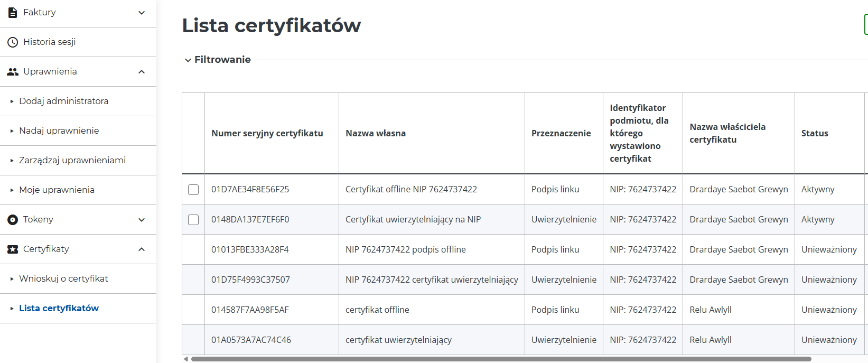
Task: Select Lista certyfikatów in sidebar
Action: tap(59, 308)
